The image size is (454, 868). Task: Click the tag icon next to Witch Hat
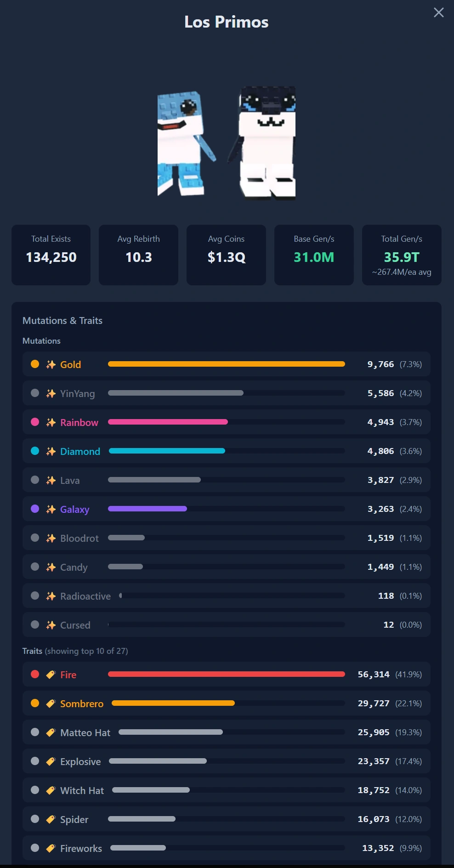pos(51,791)
